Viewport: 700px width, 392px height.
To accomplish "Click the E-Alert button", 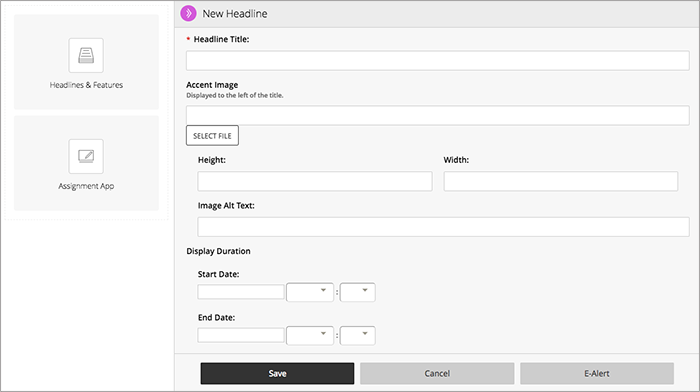I will [597, 373].
